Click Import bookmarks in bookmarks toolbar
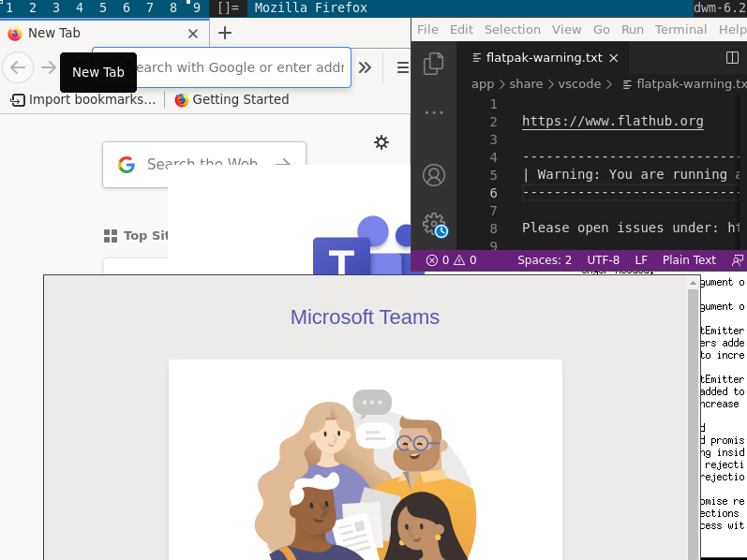This screenshot has height=560, width=747. [82, 99]
